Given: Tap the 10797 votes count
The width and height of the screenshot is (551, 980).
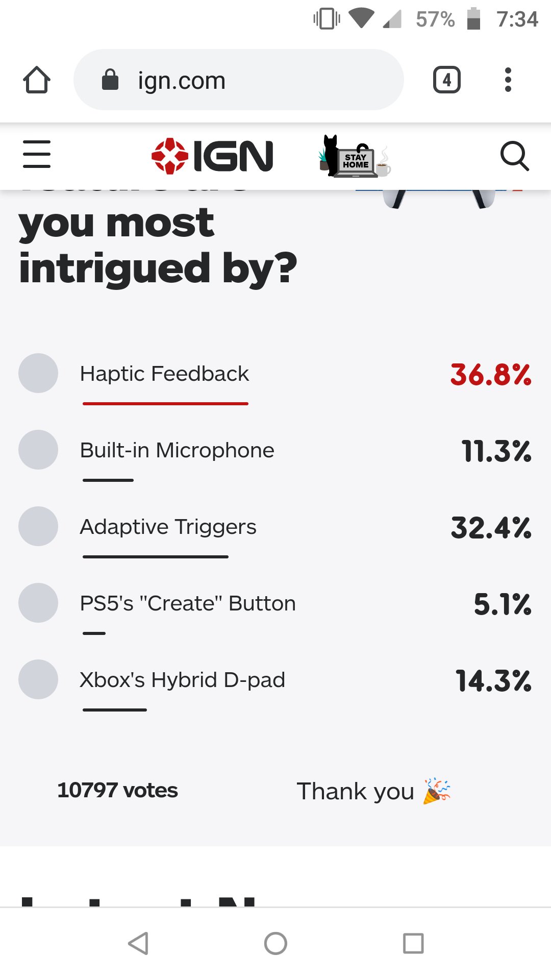Looking at the screenshot, I should tap(117, 790).
